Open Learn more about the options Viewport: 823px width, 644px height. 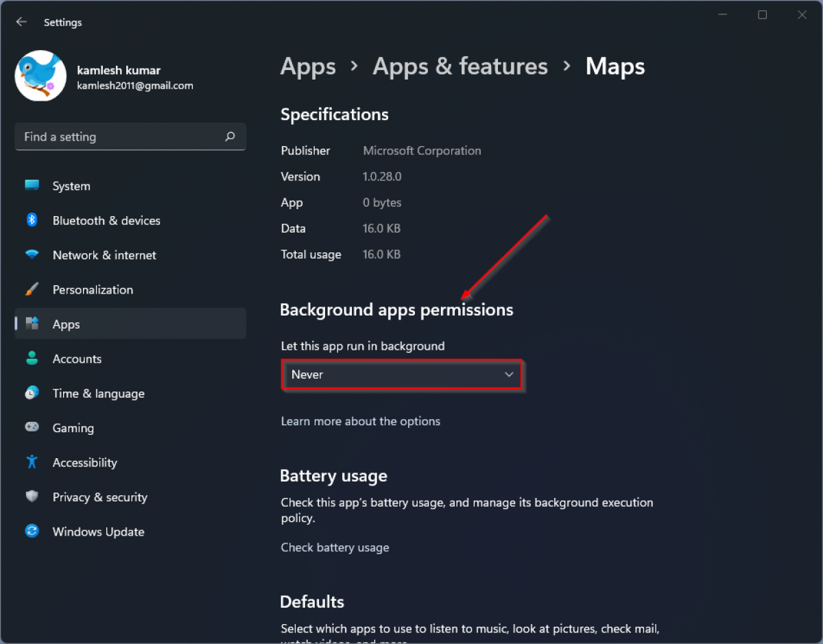[360, 420]
